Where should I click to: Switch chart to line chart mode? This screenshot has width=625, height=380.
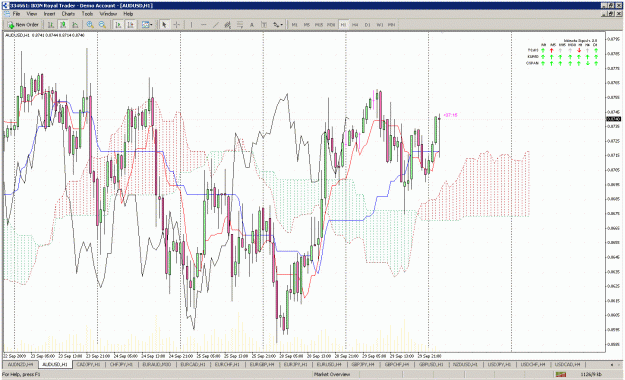click(x=75, y=25)
